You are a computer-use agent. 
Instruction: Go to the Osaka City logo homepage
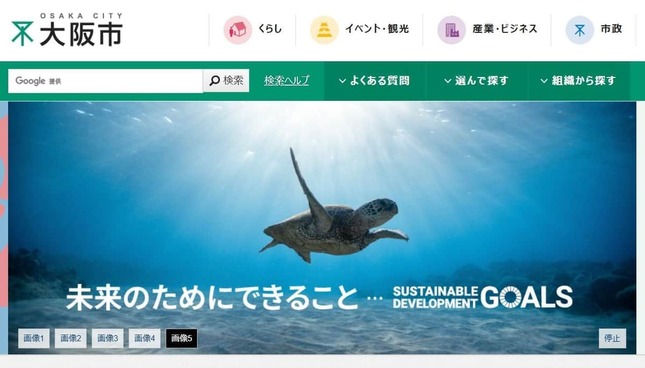pyautogui.click(x=67, y=29)
